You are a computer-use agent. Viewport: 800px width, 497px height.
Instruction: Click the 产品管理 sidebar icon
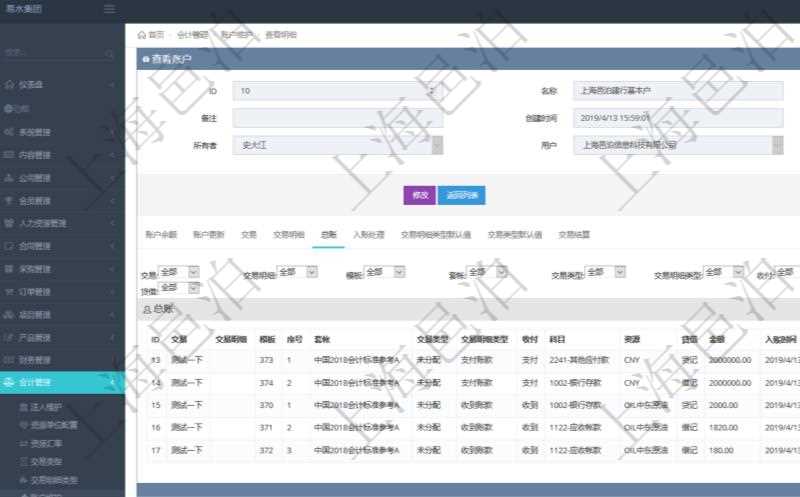coord(9,337)
